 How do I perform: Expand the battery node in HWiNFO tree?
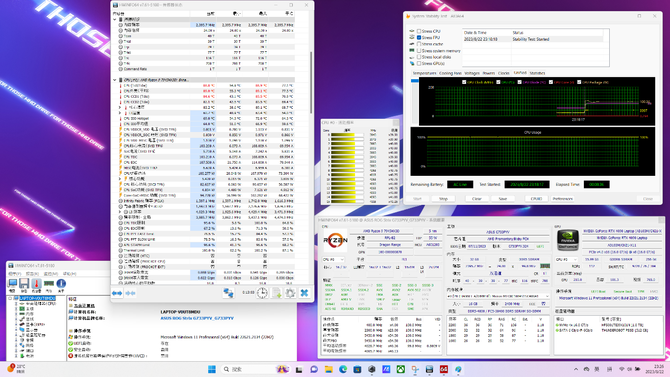pos(16,356)
